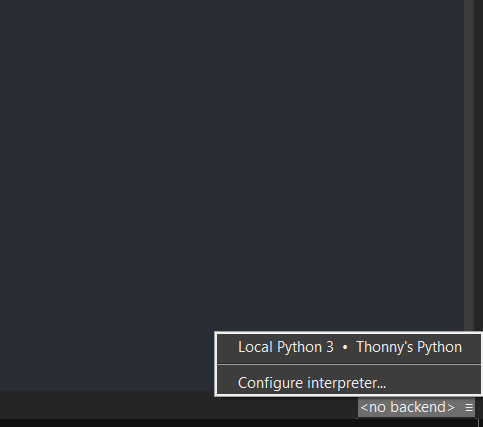Toggle the backend switcher menu icon

click(469, 407)
